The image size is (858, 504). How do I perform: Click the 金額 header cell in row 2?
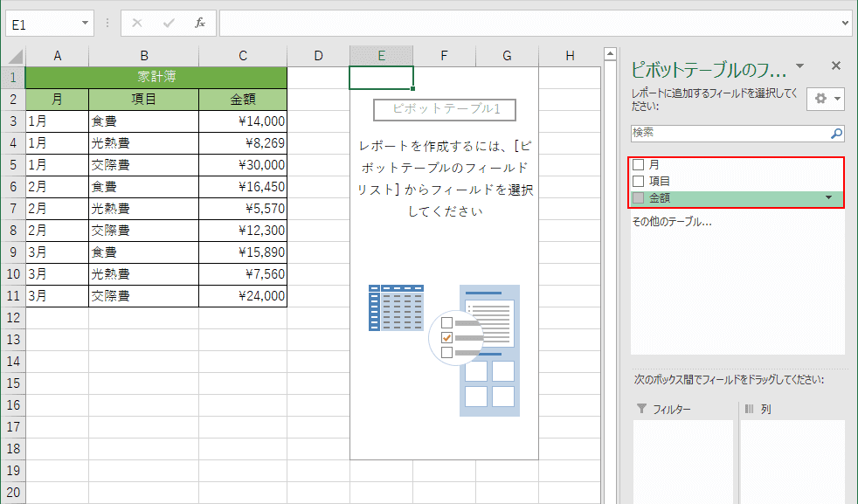[243, 99]
